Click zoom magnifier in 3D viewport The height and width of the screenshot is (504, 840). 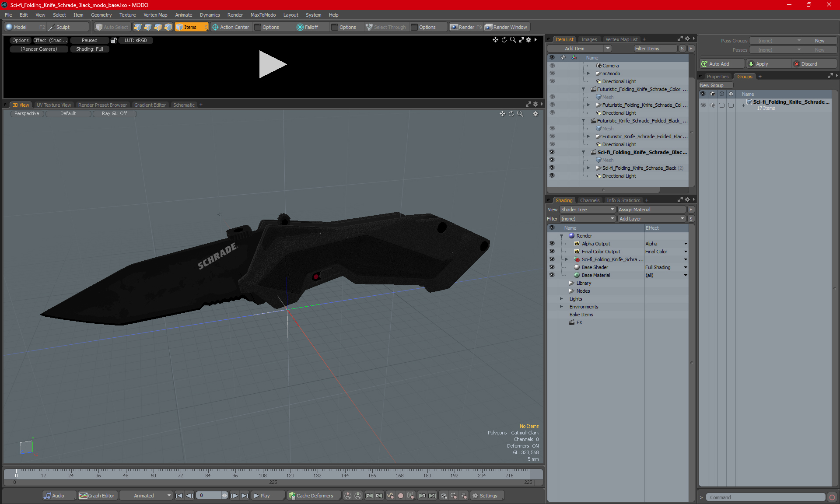click(520, 114)
